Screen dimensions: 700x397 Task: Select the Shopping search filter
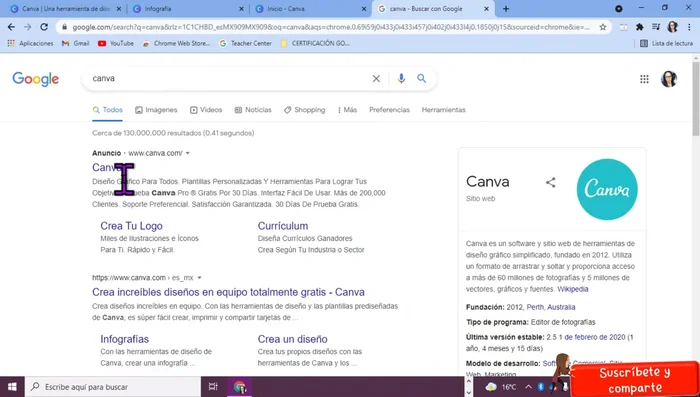(x=304, y=110)
